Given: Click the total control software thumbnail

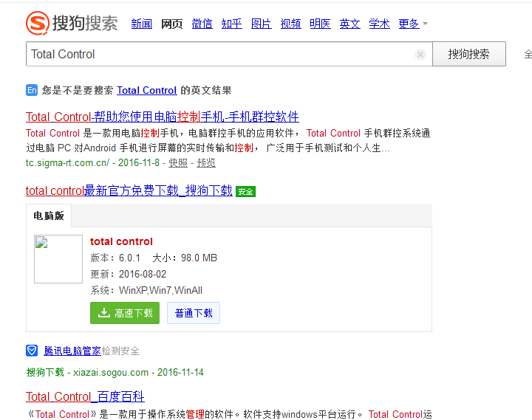Looking at the screenshot, I should coord(58,259).
